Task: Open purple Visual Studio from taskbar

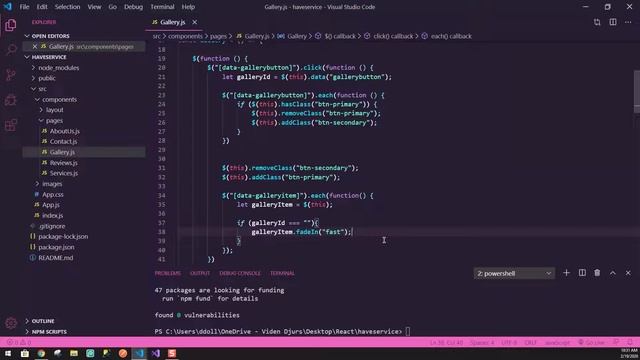Action: tap(156, 353)
